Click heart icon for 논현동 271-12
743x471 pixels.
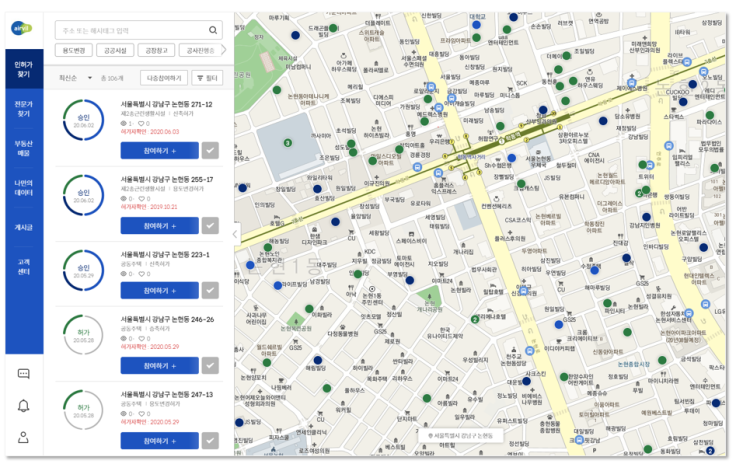[x=141, y=123]
